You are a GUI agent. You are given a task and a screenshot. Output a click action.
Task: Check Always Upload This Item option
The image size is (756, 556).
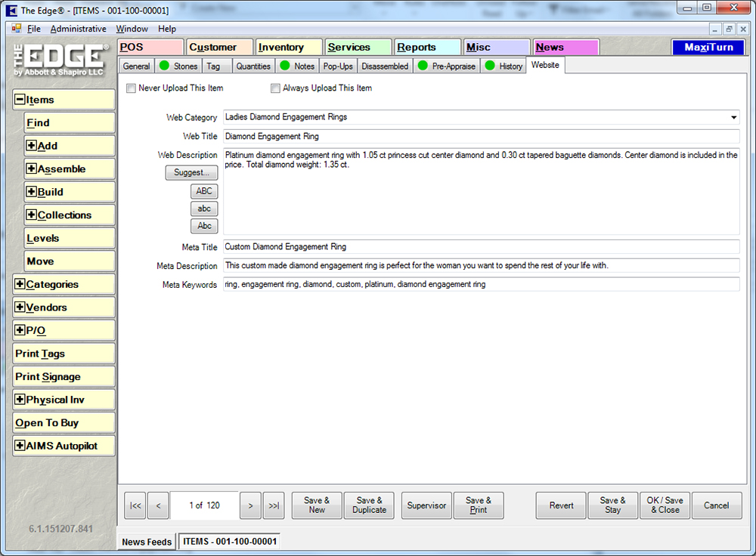tap(276, 88)
